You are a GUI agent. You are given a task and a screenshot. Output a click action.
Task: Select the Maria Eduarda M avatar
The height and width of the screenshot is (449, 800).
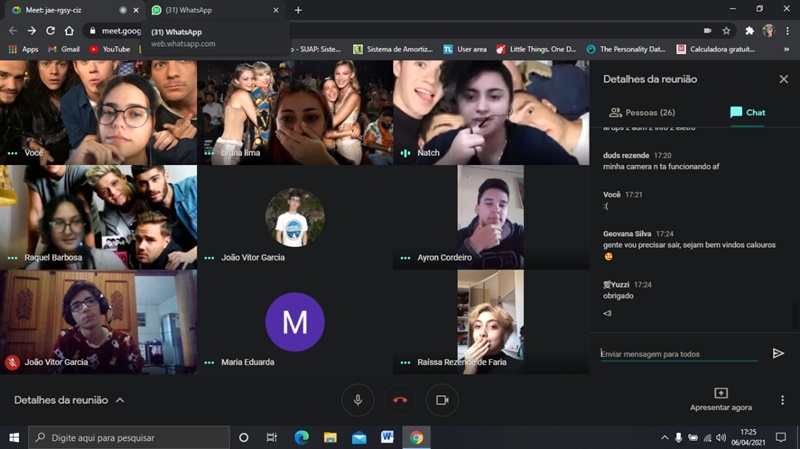pos(295,322)
